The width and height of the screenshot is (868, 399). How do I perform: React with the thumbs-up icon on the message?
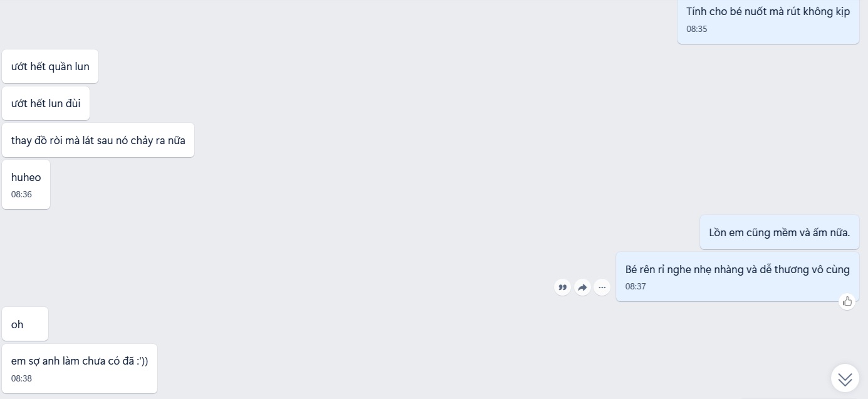(x=847, y=301)
